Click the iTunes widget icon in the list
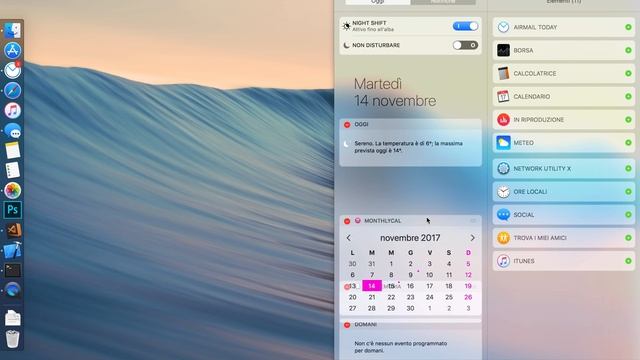The width and height of the screenshot is (640, 360). click(503, 261)
